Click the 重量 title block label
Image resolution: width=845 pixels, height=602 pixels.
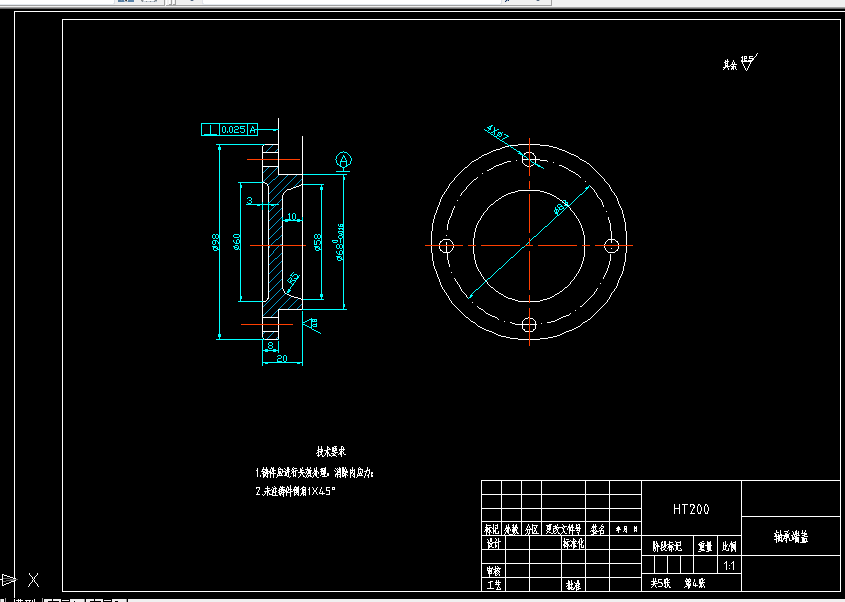[x=705, y=546]
